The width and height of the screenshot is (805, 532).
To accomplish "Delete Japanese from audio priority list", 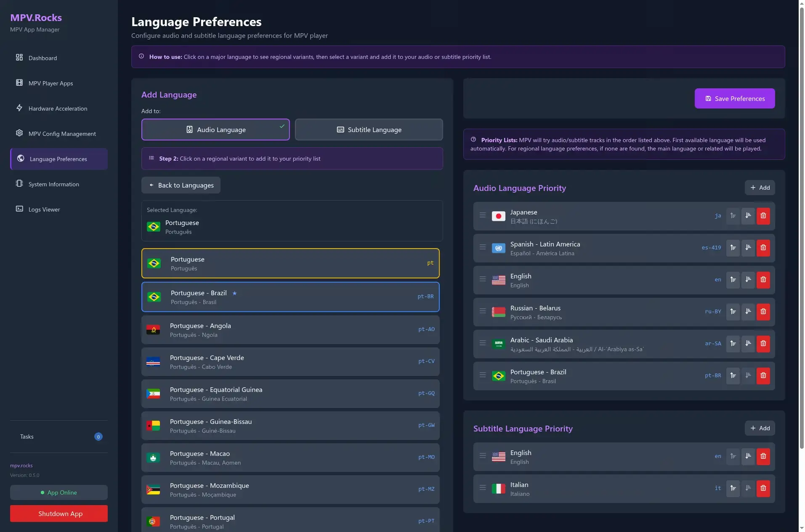I will (x=763, y=216).
